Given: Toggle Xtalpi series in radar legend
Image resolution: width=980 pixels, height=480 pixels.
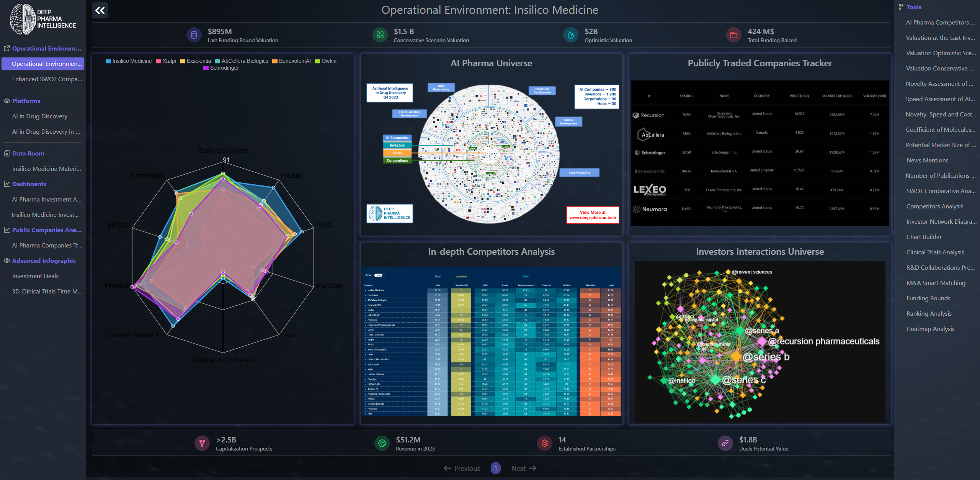Looking at the screenshot, I should (166, 61).
